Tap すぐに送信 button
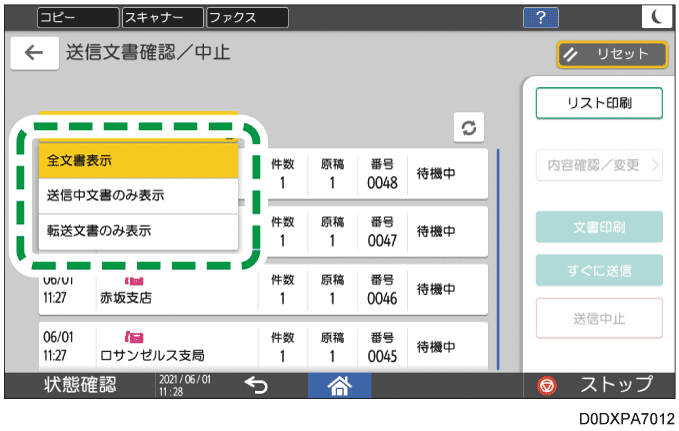679x431 pixels. coord(599,270)
